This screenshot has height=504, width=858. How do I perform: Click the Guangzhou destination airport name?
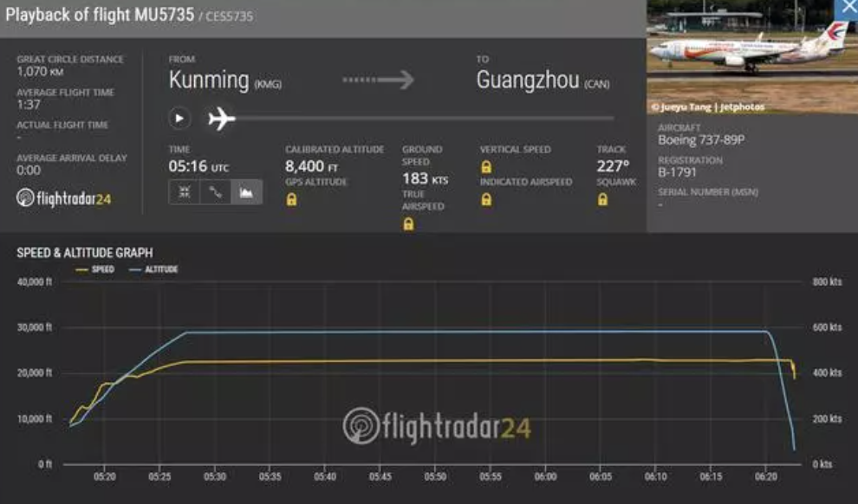pyautogui.click(x=528, y=81)
